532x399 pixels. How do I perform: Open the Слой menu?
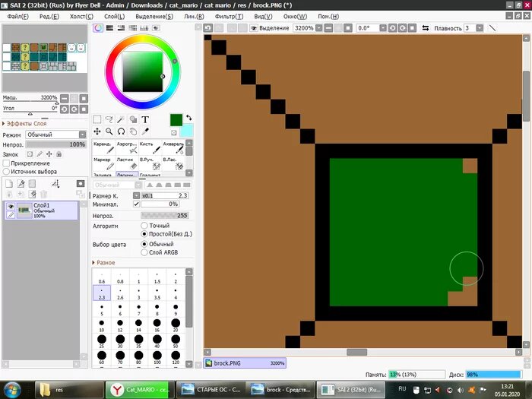(x=114, y=16)
